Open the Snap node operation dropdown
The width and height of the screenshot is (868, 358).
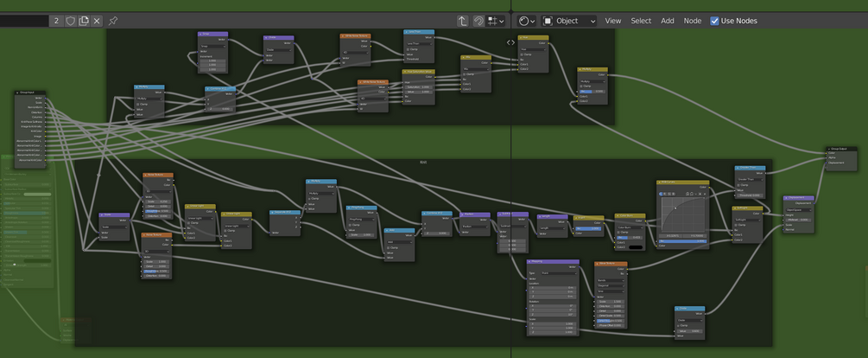pyautogui.click(x=213, y=47)
